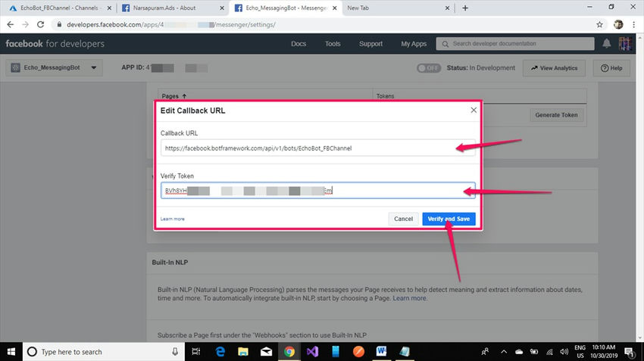Open the Chrome profile avatar
Viewport: 644px width, 361px height.
(618, 25)
